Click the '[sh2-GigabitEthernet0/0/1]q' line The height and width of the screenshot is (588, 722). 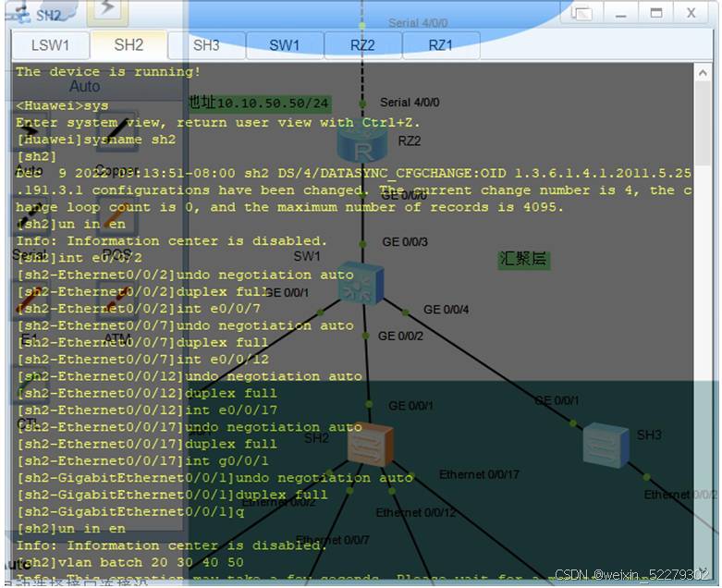point(129,511)
